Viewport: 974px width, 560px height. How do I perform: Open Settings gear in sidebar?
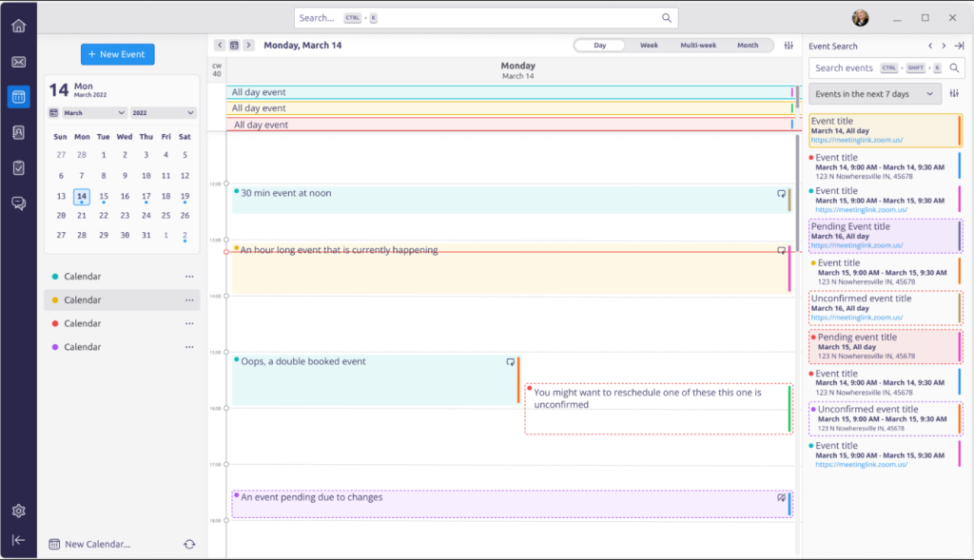[18, 511]
